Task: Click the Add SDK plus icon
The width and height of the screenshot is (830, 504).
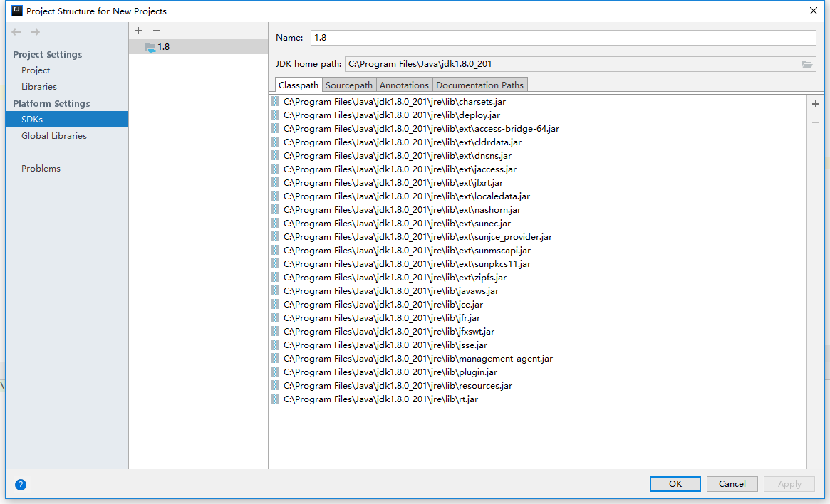Action: (x=138, y=30)
